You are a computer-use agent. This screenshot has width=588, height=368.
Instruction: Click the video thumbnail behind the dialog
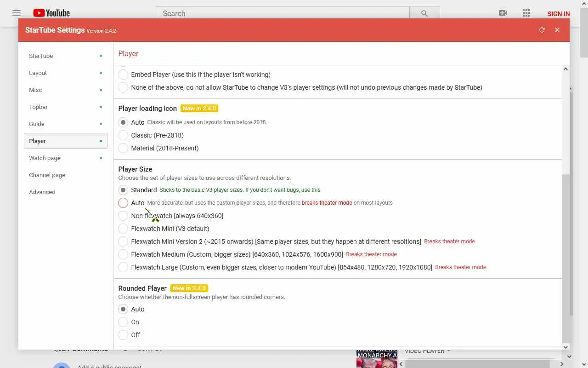[x=377, y=359]
